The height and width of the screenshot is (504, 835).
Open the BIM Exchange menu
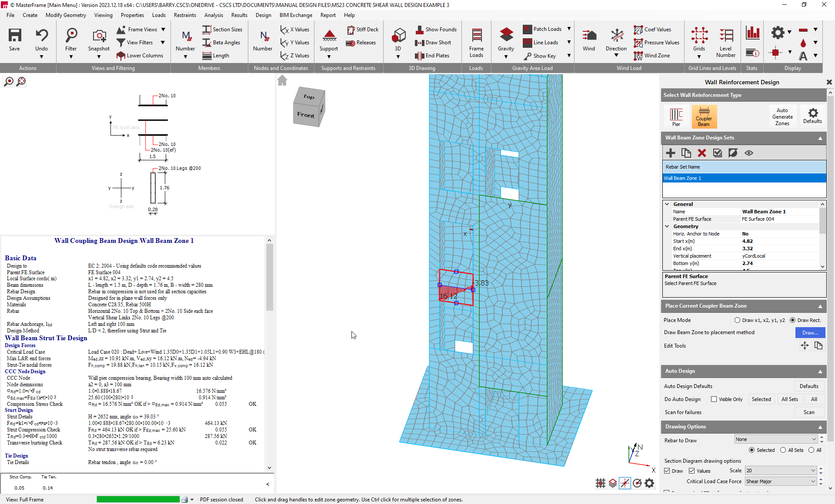pos(296,15)
